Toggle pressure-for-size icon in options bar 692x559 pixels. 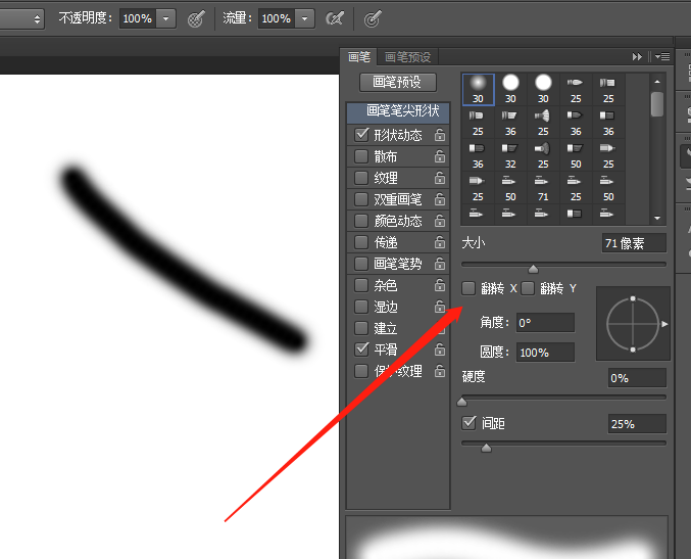pyautogui.click(x=371, y=18)
